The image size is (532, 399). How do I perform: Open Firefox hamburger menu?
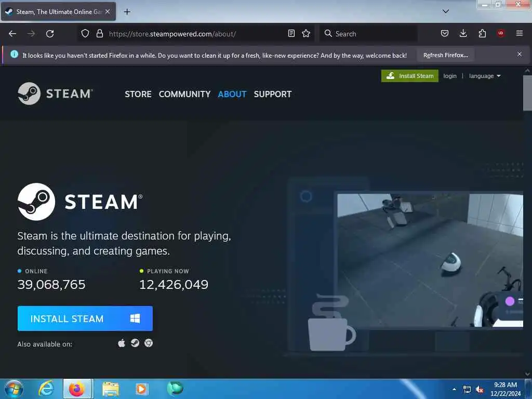click(x=520, y=33)
